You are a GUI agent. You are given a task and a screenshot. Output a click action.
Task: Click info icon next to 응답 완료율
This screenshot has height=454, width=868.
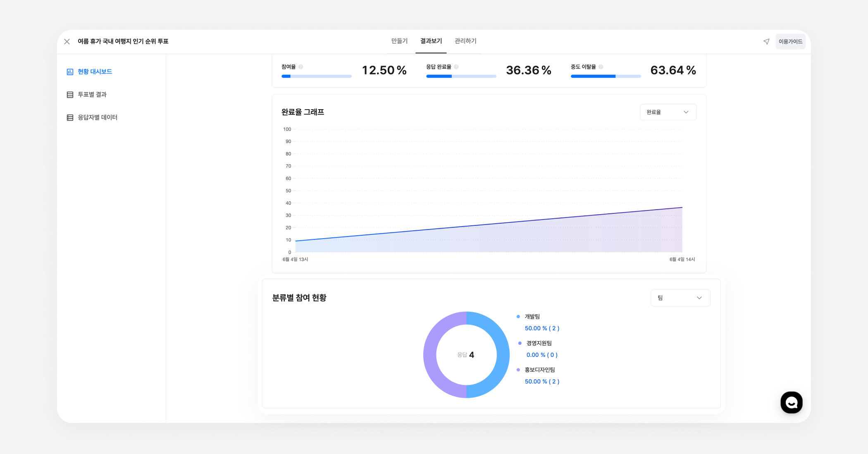pos(456,67)
